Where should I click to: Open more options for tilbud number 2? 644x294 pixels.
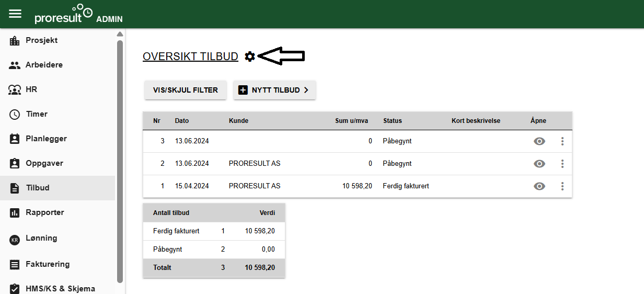pos(562,164)
